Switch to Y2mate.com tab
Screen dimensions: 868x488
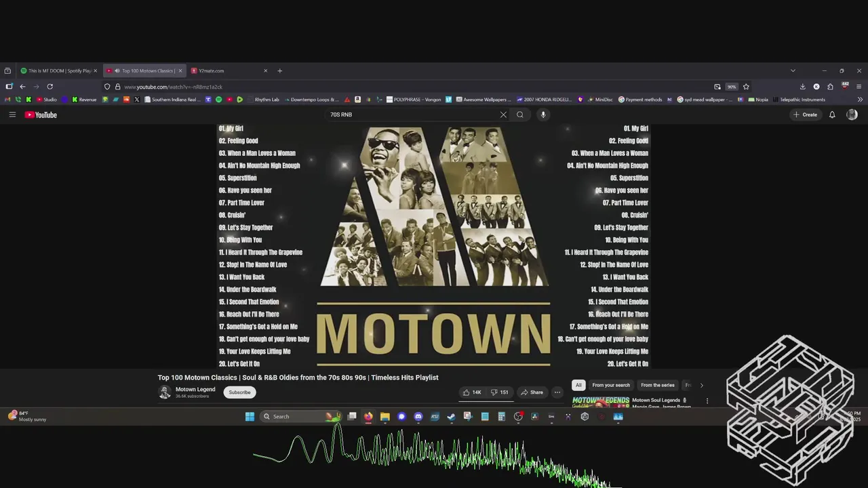coord(230,70)
